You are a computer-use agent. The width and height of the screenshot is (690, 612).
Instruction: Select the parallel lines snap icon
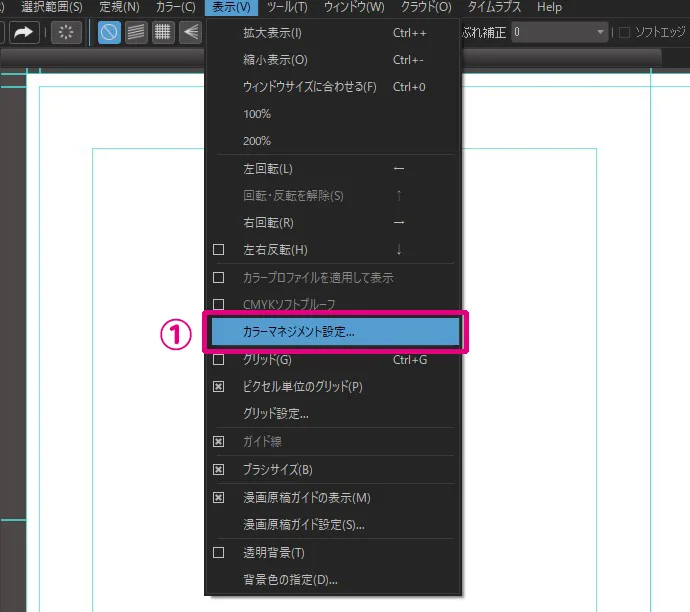[x=136, y=32]
